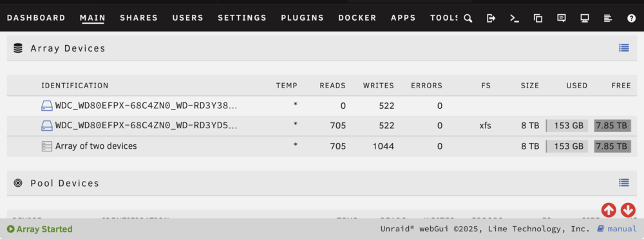Open the WD-RD3Y38 parity disk link
644x239 pixels.
[x=146, y=106]
